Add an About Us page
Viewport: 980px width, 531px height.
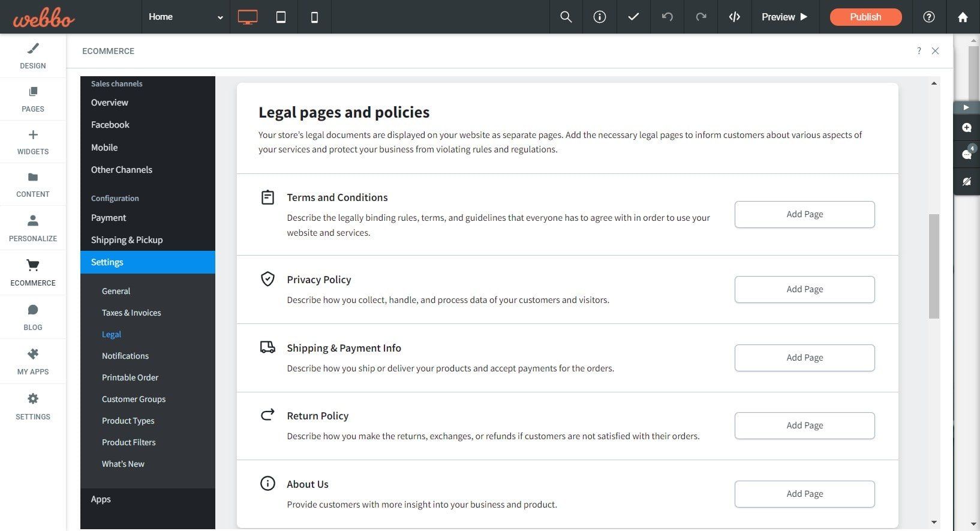[804, 494]
